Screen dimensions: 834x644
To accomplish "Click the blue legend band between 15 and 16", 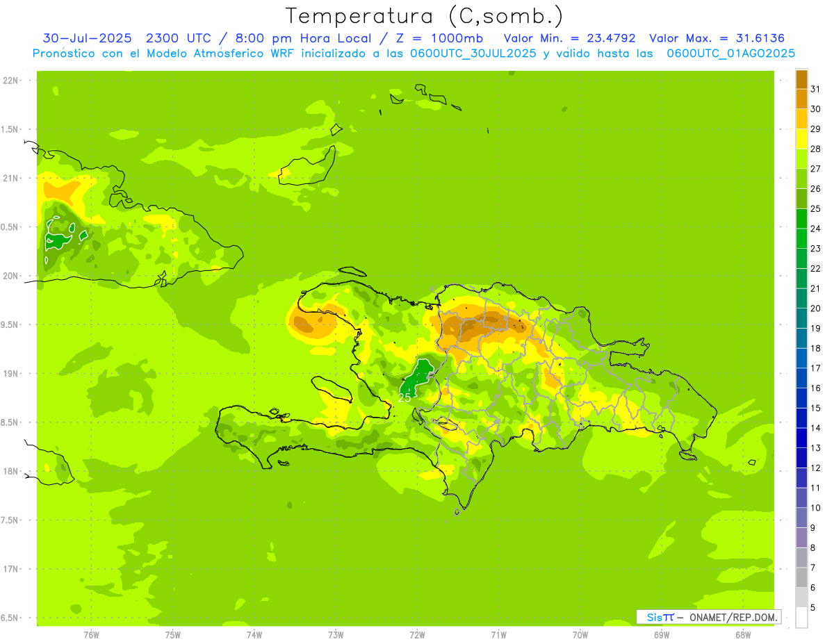I will click(801, 398).
